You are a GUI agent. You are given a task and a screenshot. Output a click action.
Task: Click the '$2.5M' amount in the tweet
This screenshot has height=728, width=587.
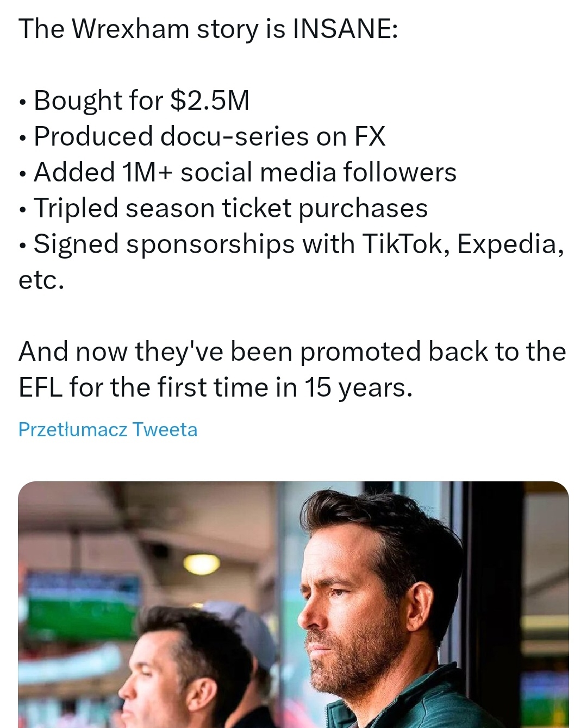210,101
